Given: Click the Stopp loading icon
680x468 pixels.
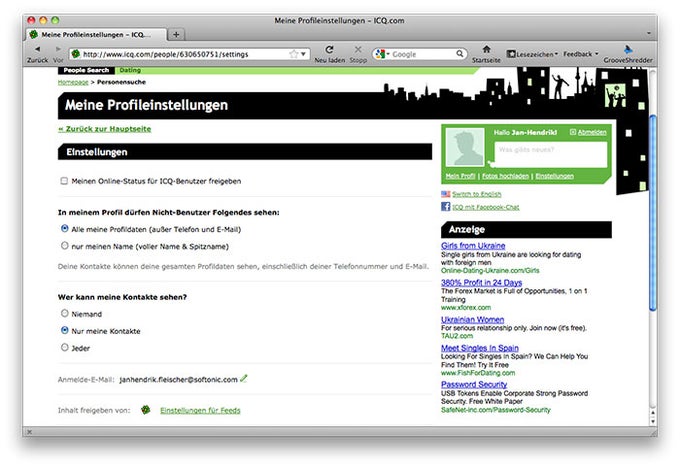Looking at the screenshot, I should [358, 49].
